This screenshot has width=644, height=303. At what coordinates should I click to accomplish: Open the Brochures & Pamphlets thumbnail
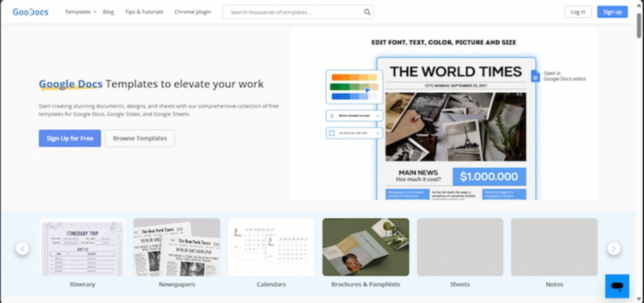coord(366,247)
